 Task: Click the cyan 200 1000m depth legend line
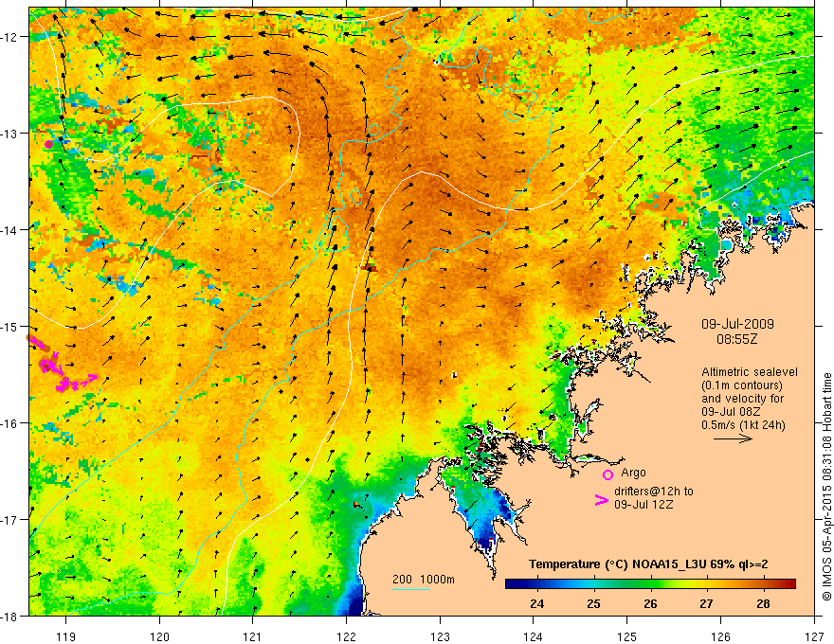(x=410, y=589)
